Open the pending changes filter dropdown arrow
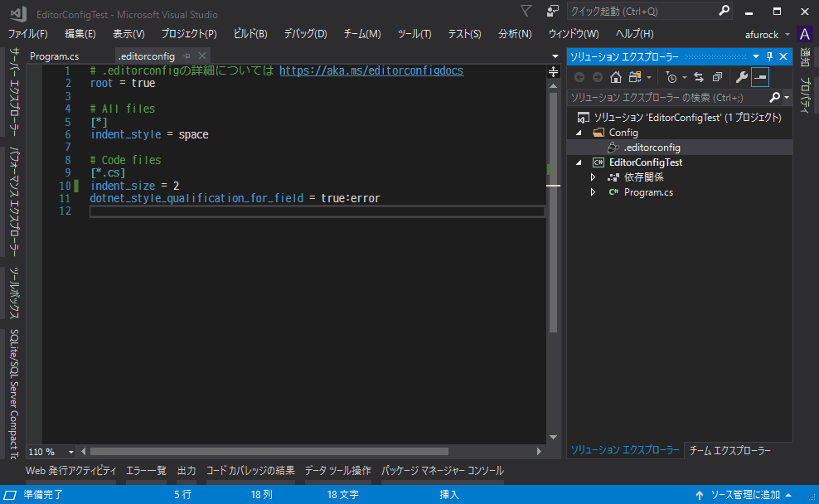 [684, 77]
